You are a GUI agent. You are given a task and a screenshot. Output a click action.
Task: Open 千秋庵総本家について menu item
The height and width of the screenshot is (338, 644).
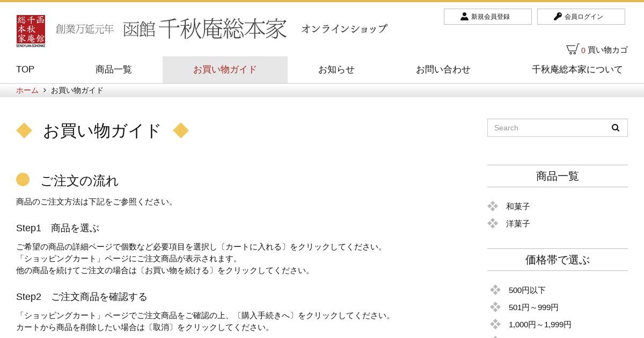point(577,70)
